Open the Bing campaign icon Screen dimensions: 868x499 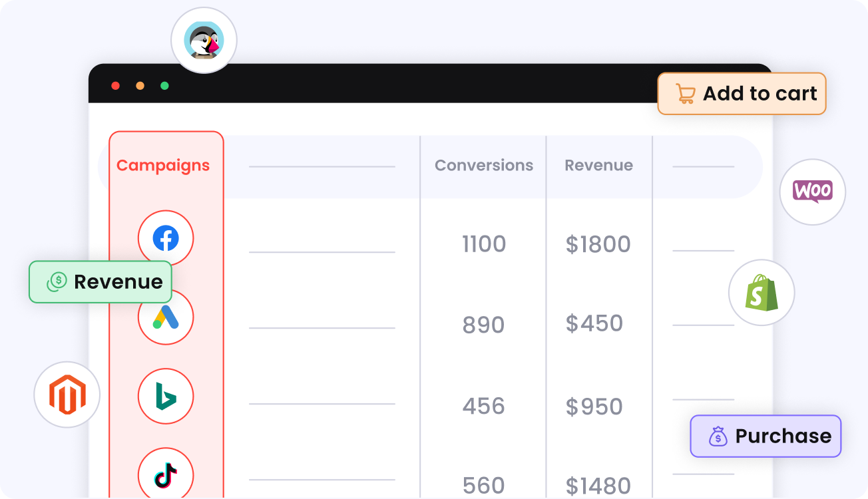click(166, 397)
